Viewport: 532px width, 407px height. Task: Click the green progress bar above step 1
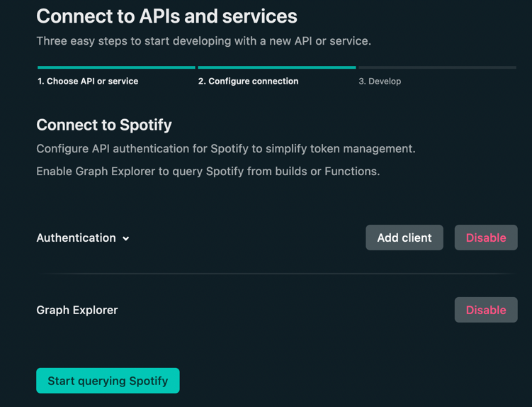[116, 67]
